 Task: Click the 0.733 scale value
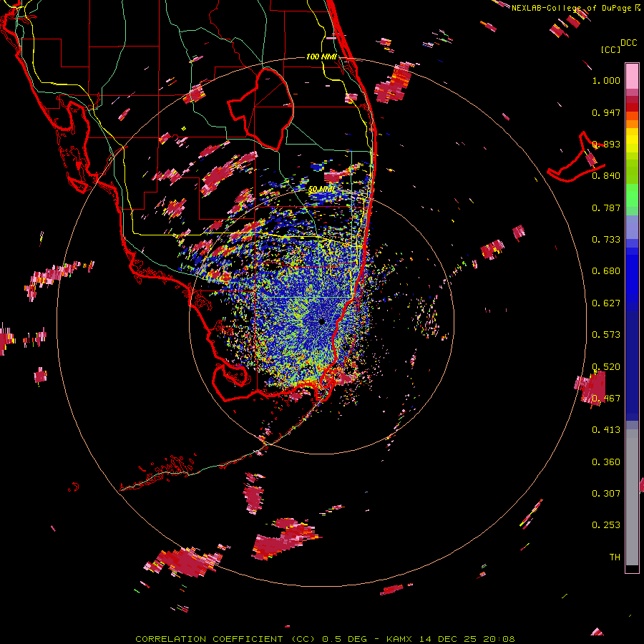[x=606, y=240]
